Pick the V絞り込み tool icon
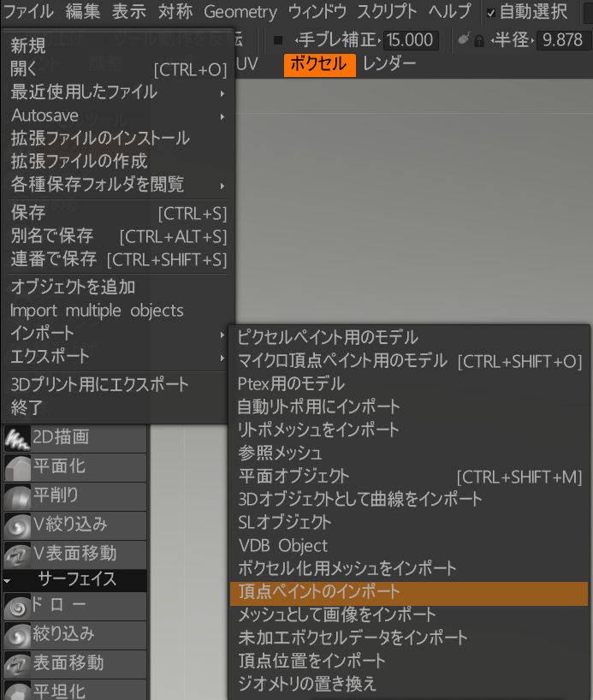The height and width of the screenshot is (700, 593). point(17,525)
